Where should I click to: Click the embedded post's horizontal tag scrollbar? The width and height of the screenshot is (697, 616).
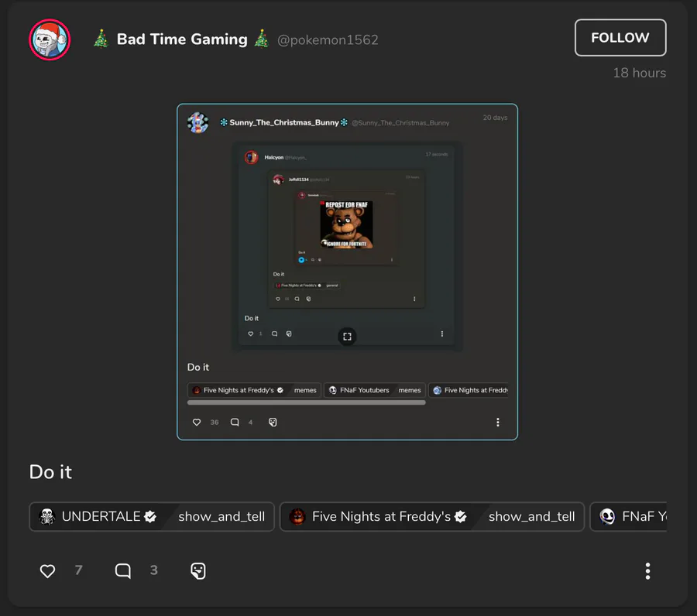click(x=306, y=402)
